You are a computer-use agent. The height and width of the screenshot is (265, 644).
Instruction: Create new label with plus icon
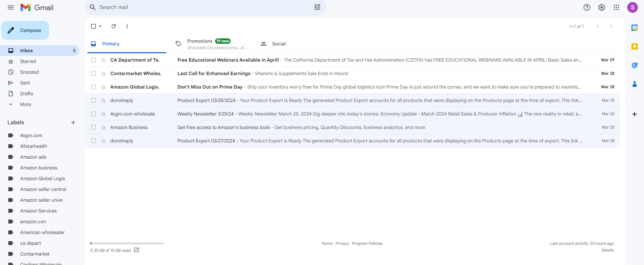(73, 123)
